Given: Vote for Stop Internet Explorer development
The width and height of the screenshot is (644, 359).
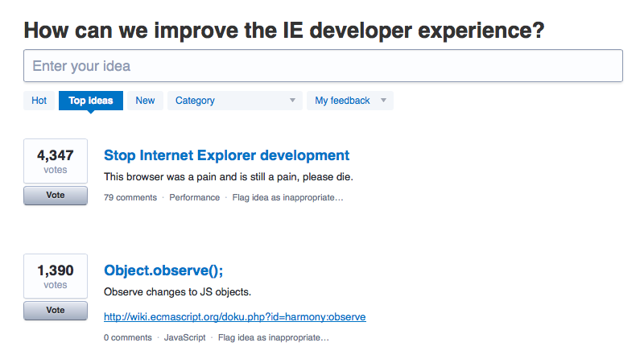Looking at the screenshot, I should pos(56,195).
